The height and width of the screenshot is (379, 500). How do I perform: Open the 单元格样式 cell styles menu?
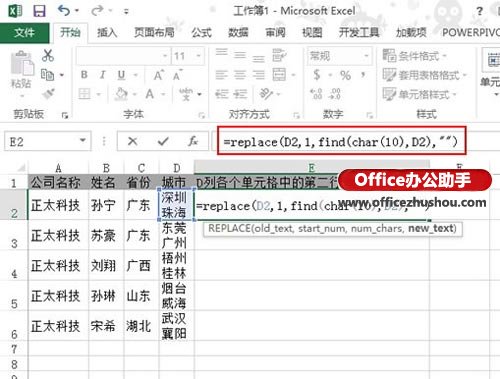[x=419, y=94]
